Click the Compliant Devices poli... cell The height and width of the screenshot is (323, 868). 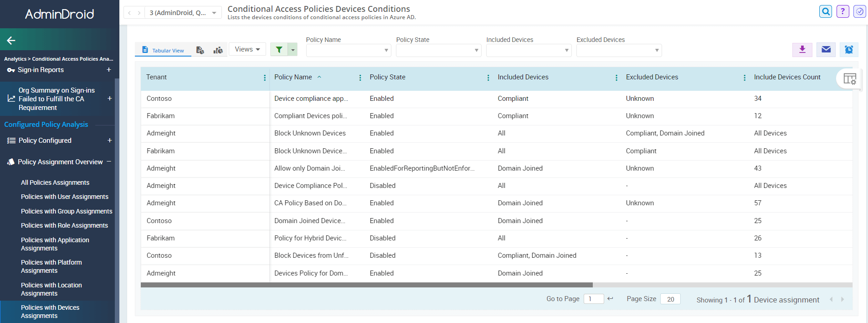(x=311, y=116)
